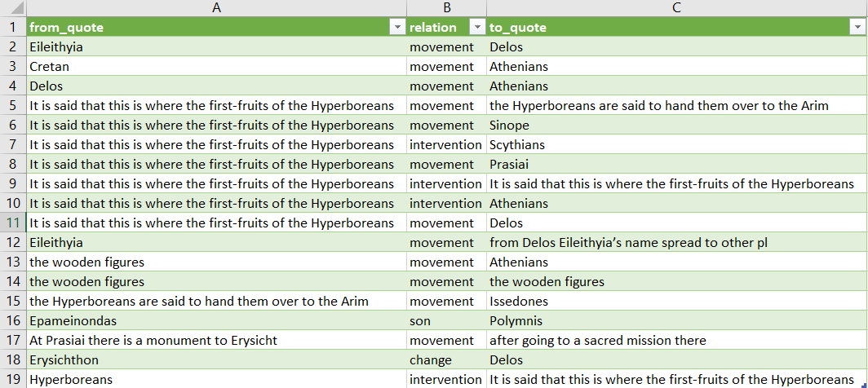868x388 pixels.
Task: Select the Prasiai cell in column C
Action: tap(509, 165)
